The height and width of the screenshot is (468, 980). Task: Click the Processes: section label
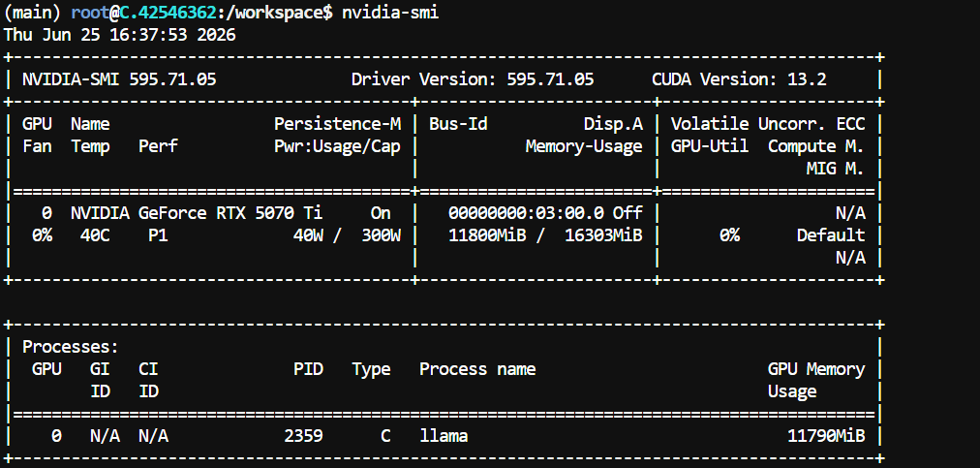pyautogui.click(x=71, y=347)
